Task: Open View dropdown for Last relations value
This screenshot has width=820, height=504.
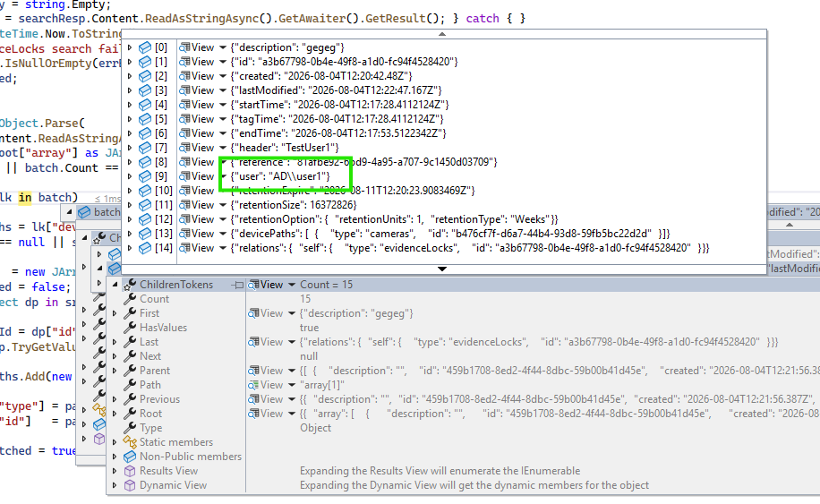Action: pyautogui.click(x=292, y=342)
